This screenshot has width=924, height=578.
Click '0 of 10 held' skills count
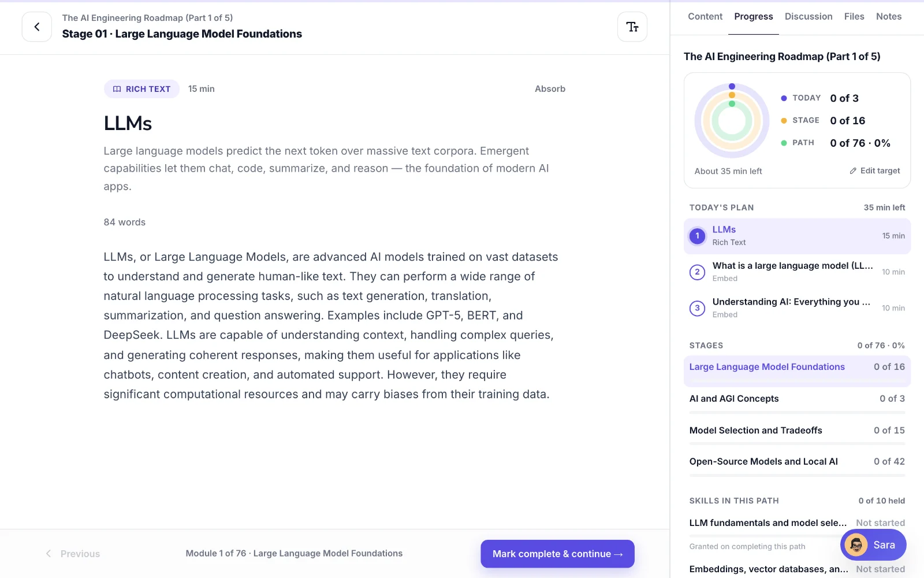point(882,501)
